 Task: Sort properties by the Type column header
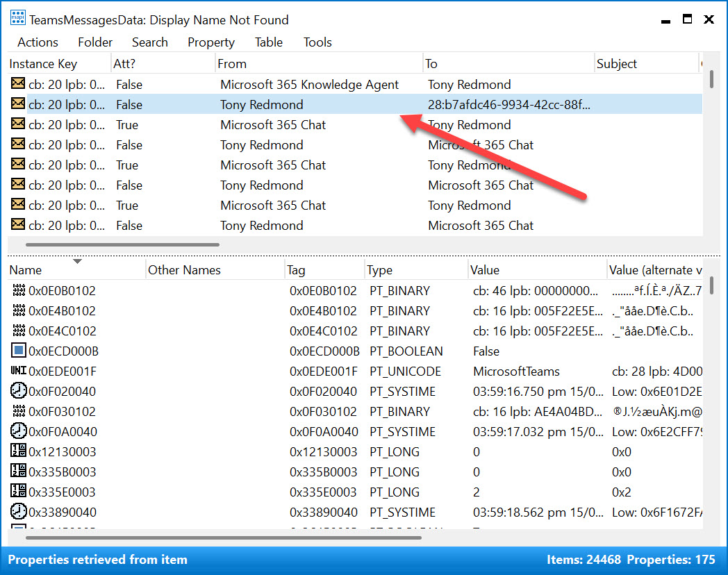(x=380, y=270)
